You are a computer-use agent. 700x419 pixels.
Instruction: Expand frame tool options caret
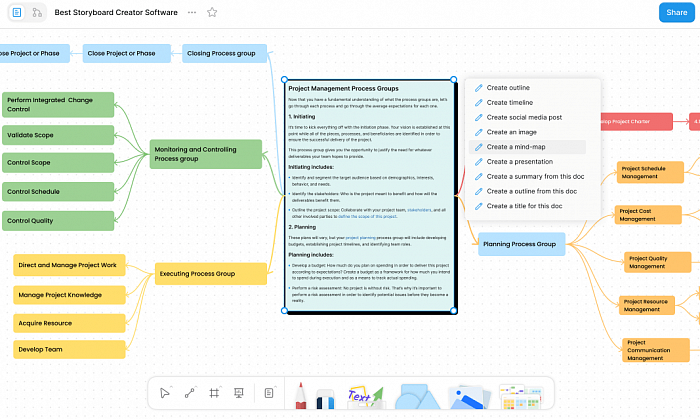221,386
